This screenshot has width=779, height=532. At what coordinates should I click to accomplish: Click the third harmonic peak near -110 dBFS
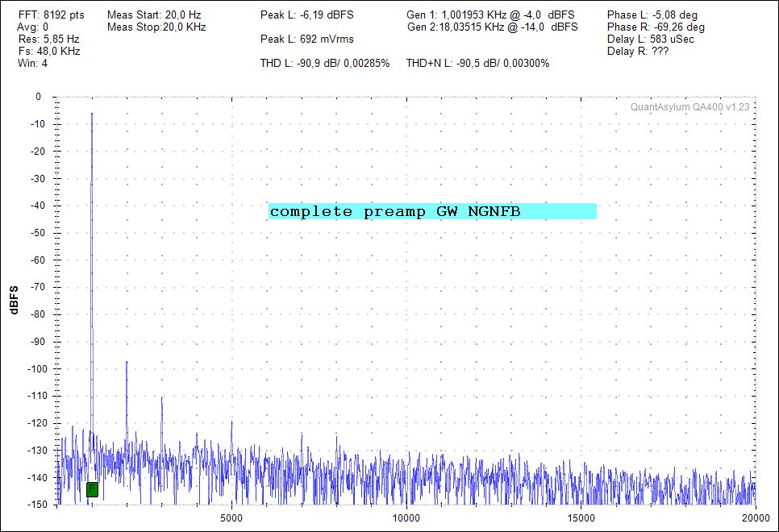tap(162, 397)
